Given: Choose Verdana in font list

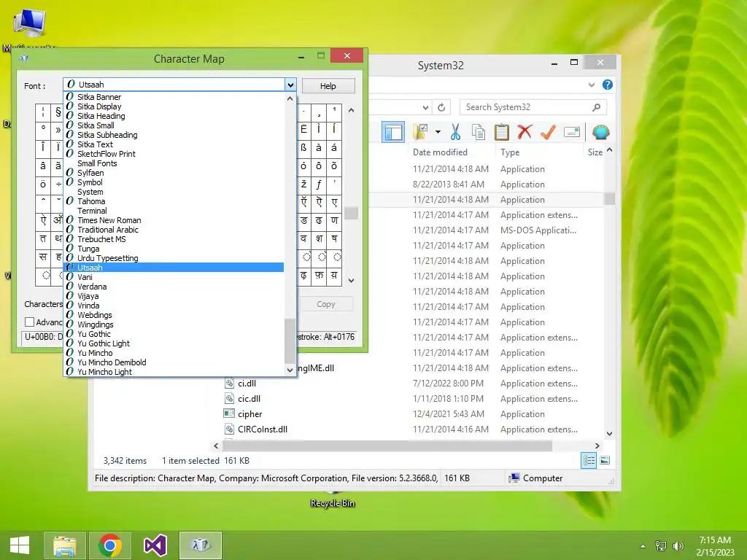Looking at the screenshot, I should (x=92, y=287).
